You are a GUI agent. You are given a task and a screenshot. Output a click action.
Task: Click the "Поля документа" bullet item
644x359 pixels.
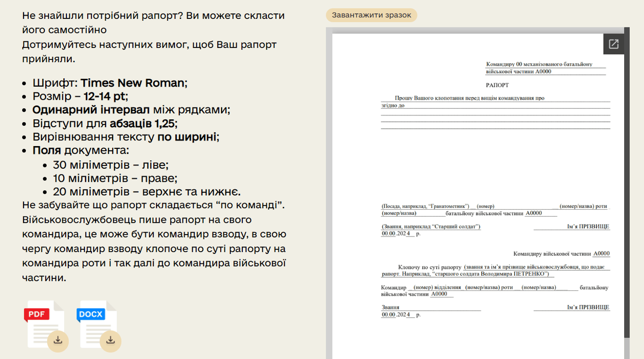[x=80, y=150]
